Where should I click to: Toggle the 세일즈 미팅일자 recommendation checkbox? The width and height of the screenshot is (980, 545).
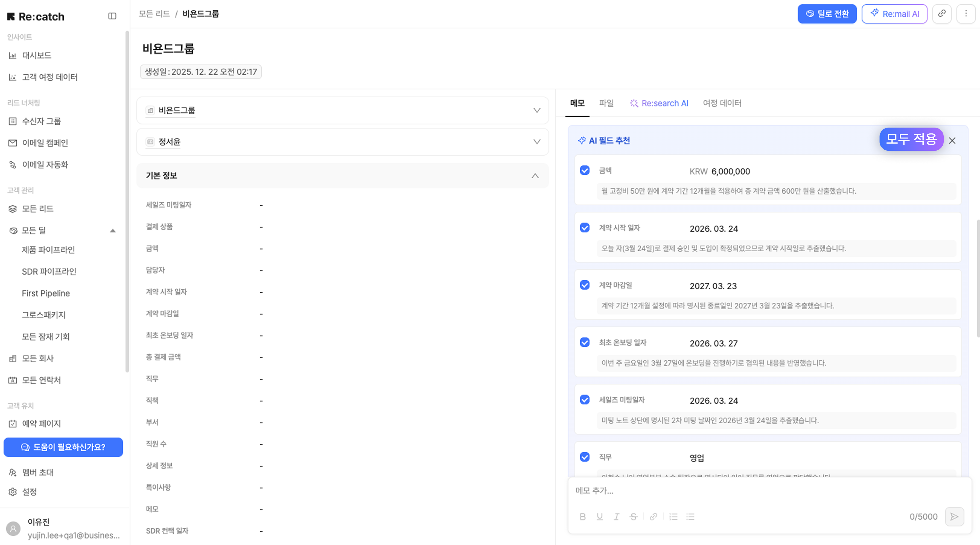pyautogui.click(x=585, y=400)
